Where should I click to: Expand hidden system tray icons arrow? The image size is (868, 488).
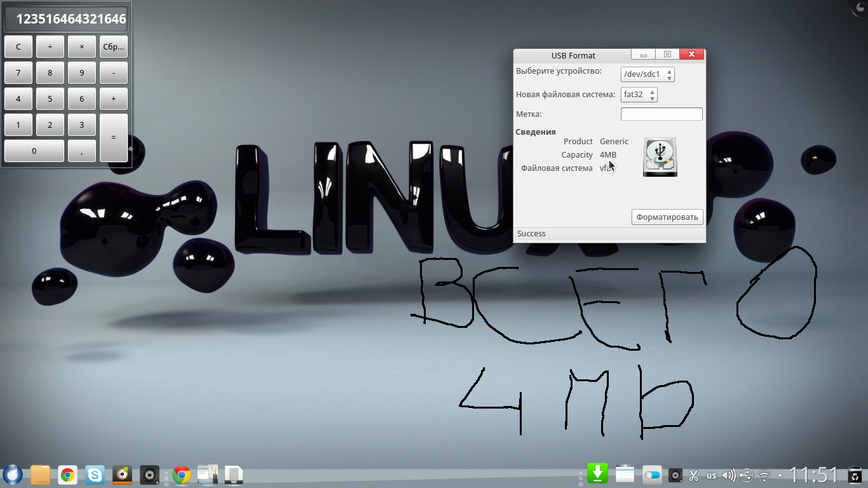pyautogui.click(x=780, y=475)
